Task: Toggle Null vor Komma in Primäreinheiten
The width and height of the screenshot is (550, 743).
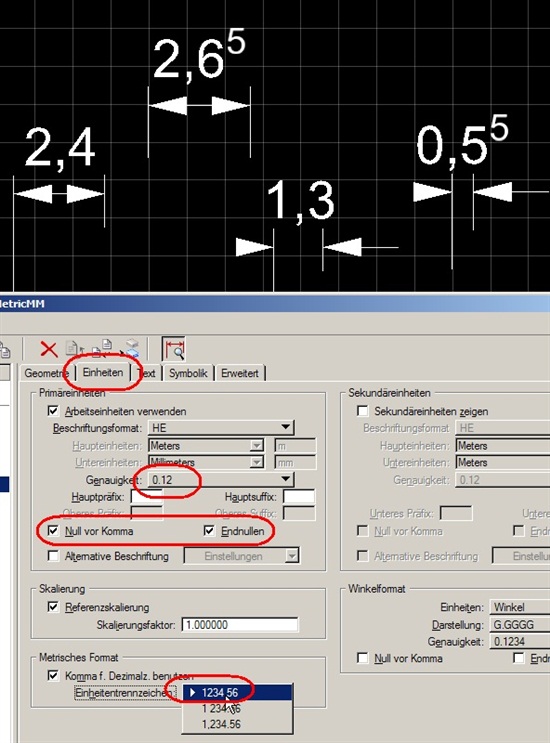Action: [x=53, y=531]
